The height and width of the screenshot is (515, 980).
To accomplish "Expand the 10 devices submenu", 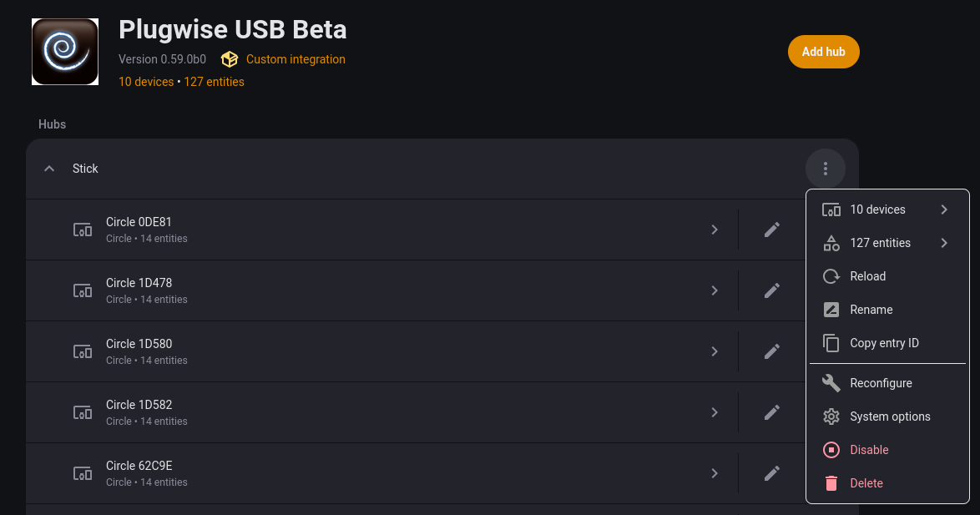I will (x=944, y=210).
